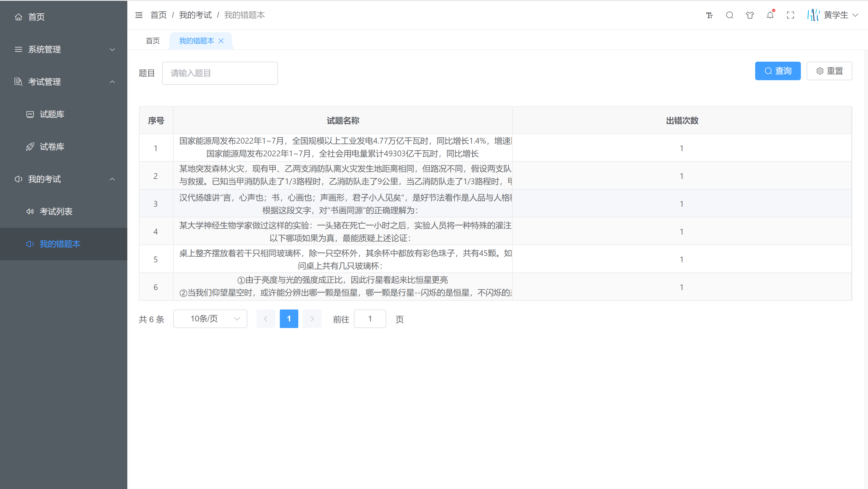Viewport: 868px width, 489px height.
Task: Click the 试题库 chart icon
Action: coord(30,114)
